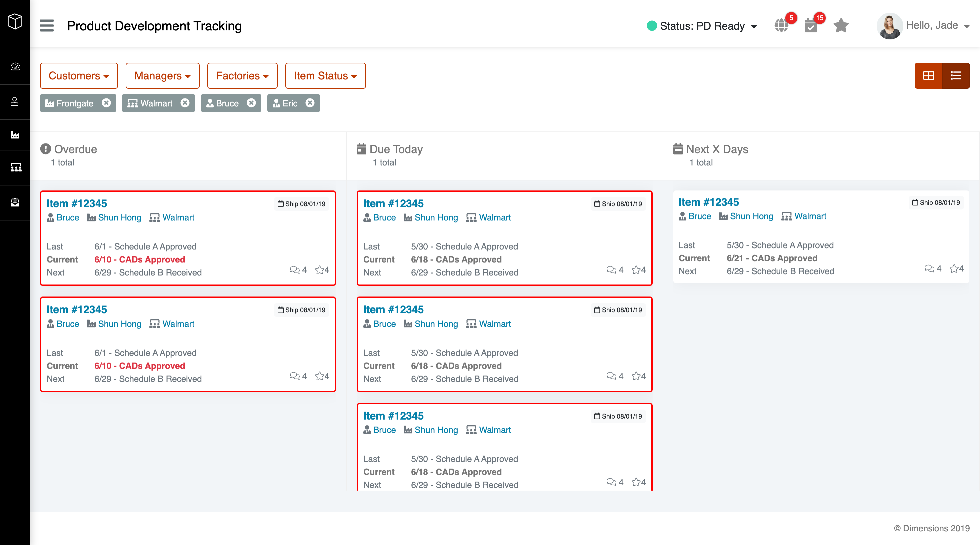Open Next X Days Item #12345 title

pyautogui.click(x=709, y=202)
